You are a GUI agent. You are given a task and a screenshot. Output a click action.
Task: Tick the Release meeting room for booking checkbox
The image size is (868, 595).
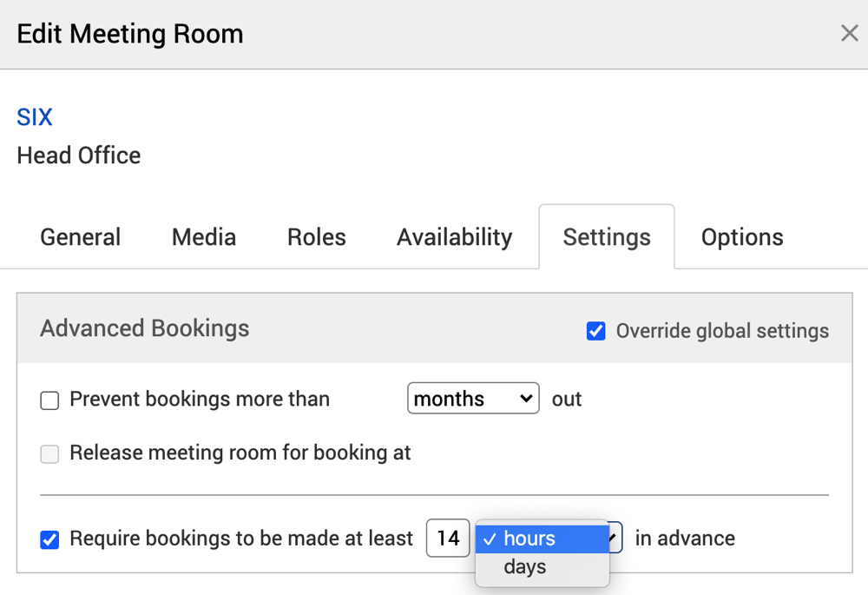[50, 453]
